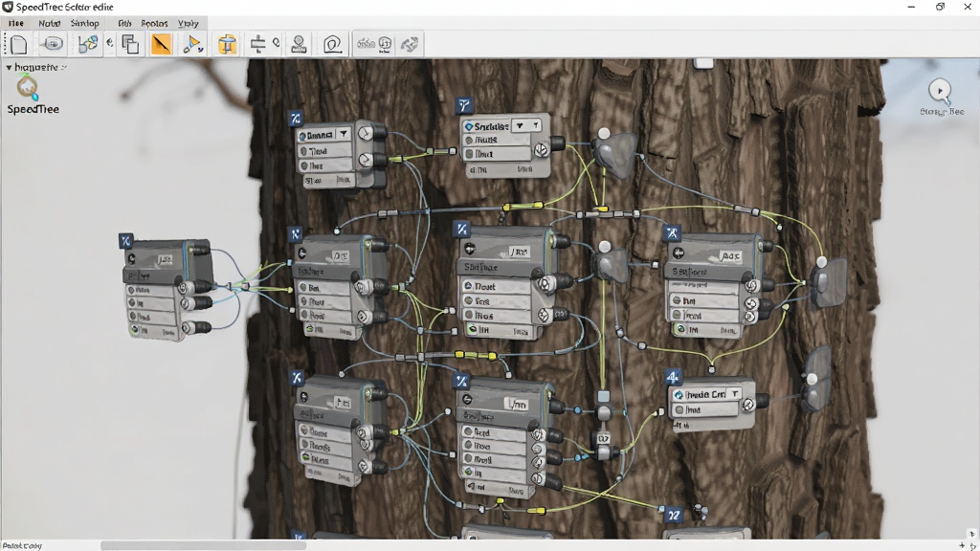This screenshot has width=980, height=551.
Task: Click the clock dial at the top of the Dnnara node
Action: click(x=365, y=133)
